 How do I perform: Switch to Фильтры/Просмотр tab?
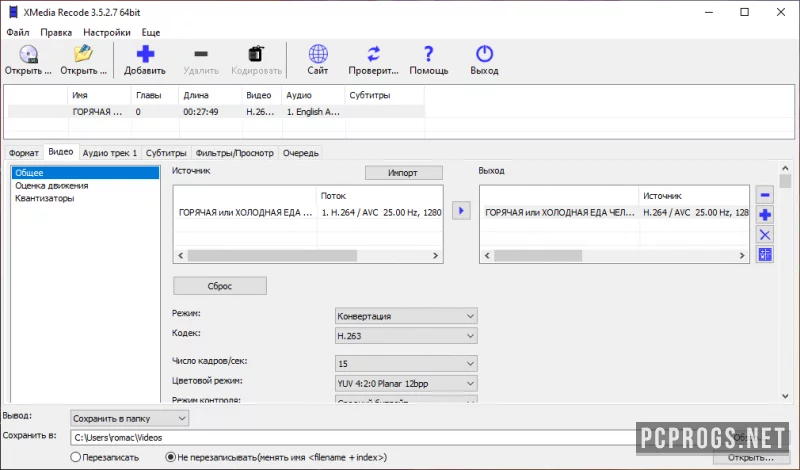click(235, 153)
